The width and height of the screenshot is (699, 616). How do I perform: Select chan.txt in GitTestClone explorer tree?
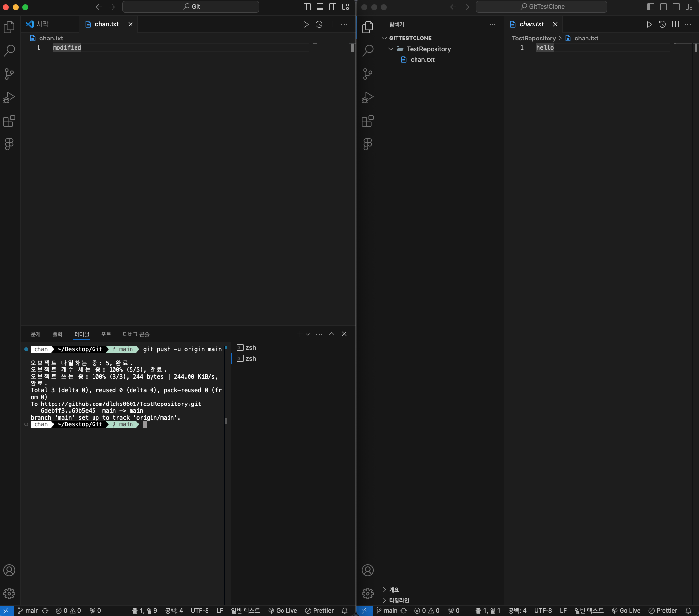(x=441, y=59)
